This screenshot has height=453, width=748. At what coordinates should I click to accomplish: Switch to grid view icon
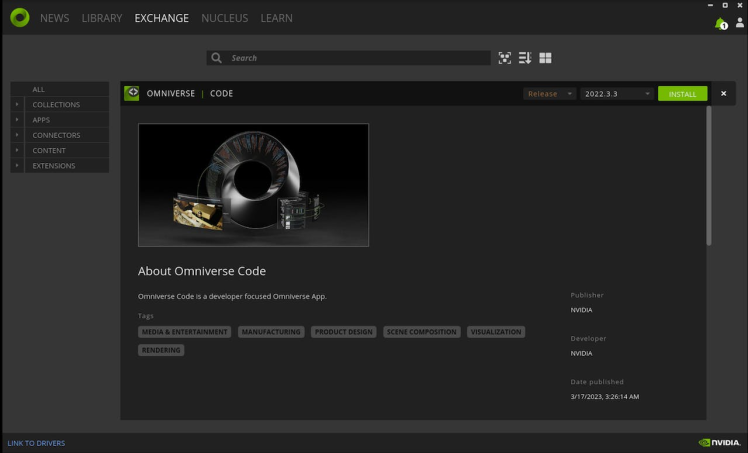(545, 58)
